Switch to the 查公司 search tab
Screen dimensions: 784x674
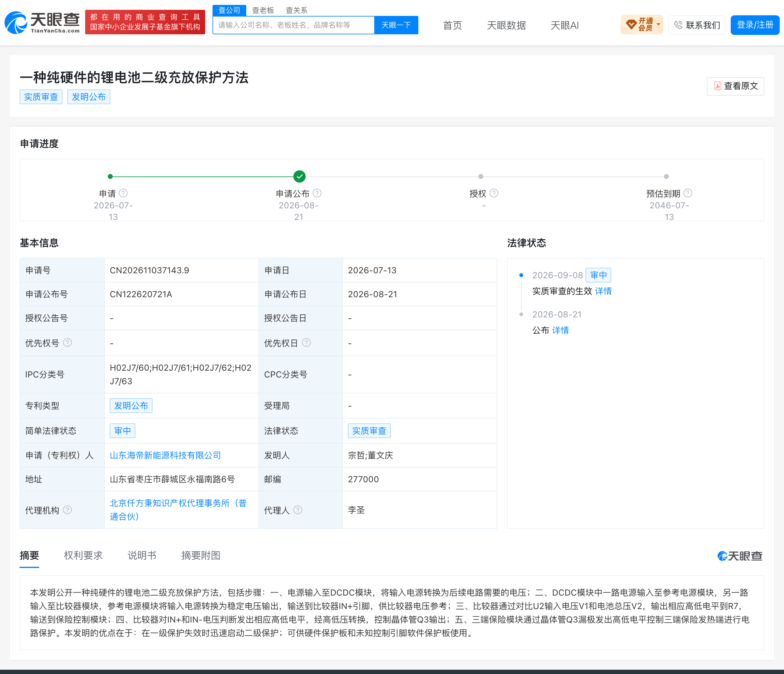229,10
